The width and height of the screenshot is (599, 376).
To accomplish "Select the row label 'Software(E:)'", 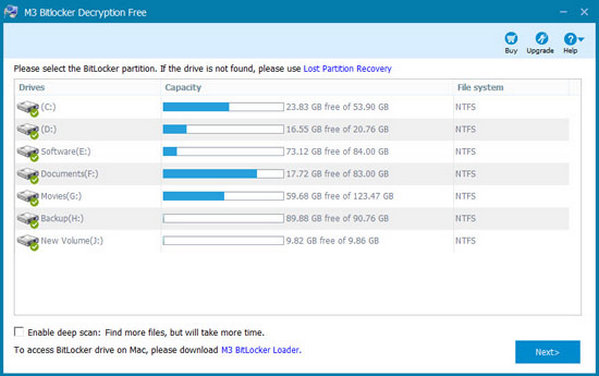I will point(66,152).
